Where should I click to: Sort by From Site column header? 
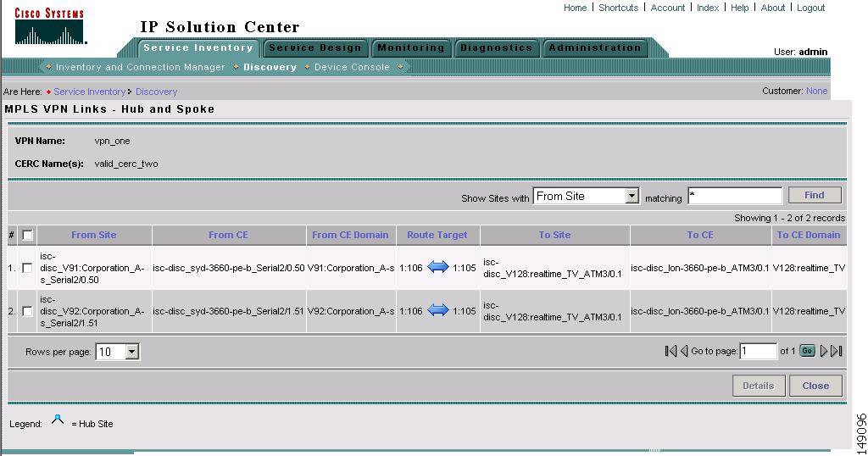coord(93,235)
